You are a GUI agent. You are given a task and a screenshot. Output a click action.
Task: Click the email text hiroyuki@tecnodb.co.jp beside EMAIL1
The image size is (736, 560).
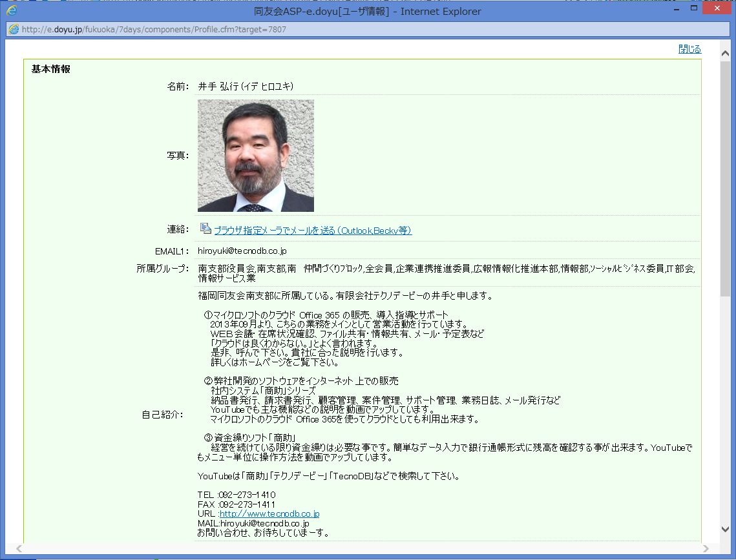coord(242,251)
